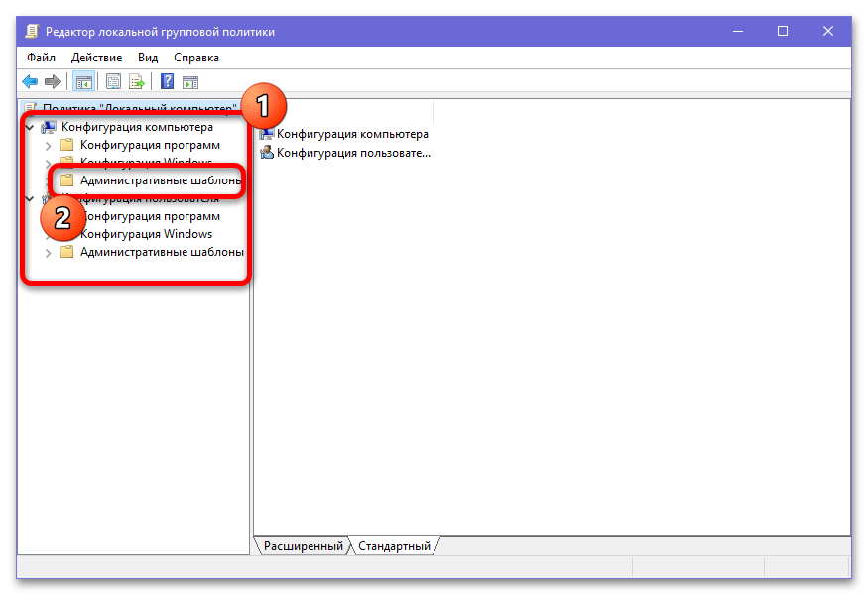Viewport: 868px width, 595px height.
Task: Select Конфигурация компьютера in the tree
Action: (x=137, y=127)
